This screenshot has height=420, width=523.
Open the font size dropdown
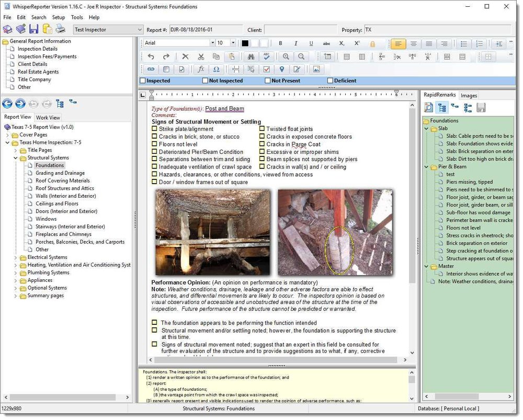[x=233, y=43]
